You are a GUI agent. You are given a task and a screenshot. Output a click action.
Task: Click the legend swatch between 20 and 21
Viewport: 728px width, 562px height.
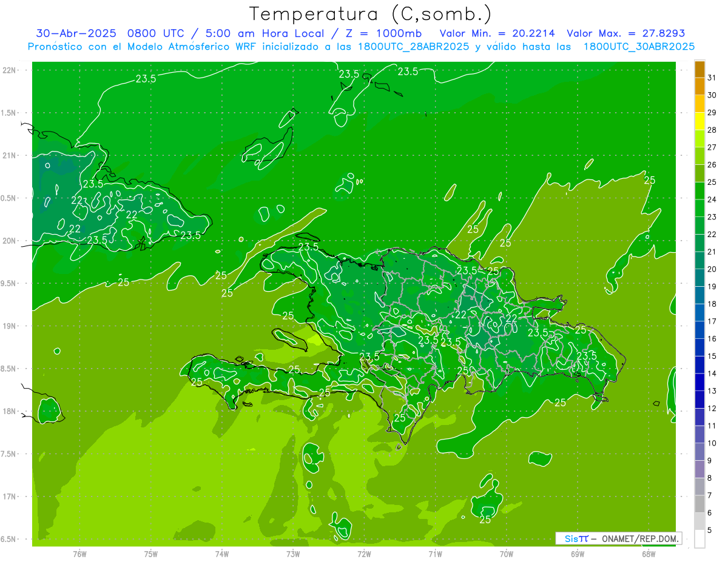point(699,260)
